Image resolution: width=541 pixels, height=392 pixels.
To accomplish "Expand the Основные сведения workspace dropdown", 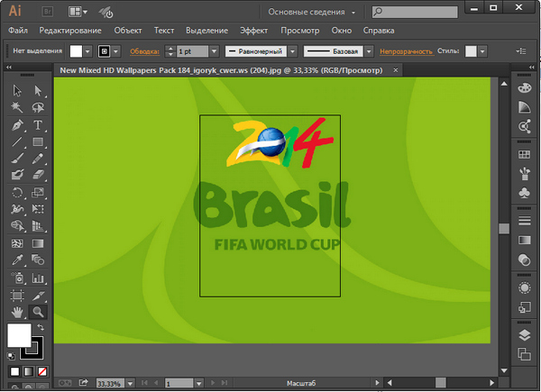I will point(353,13).
